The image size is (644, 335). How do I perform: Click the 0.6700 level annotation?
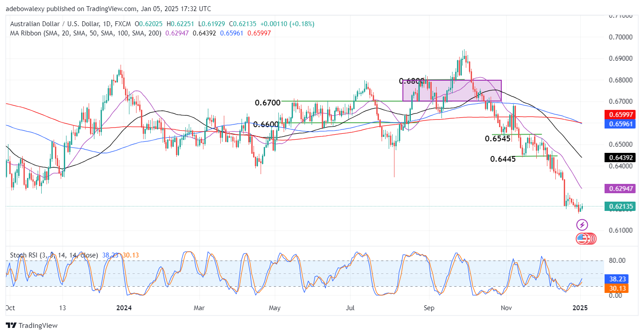coord(268,103)
